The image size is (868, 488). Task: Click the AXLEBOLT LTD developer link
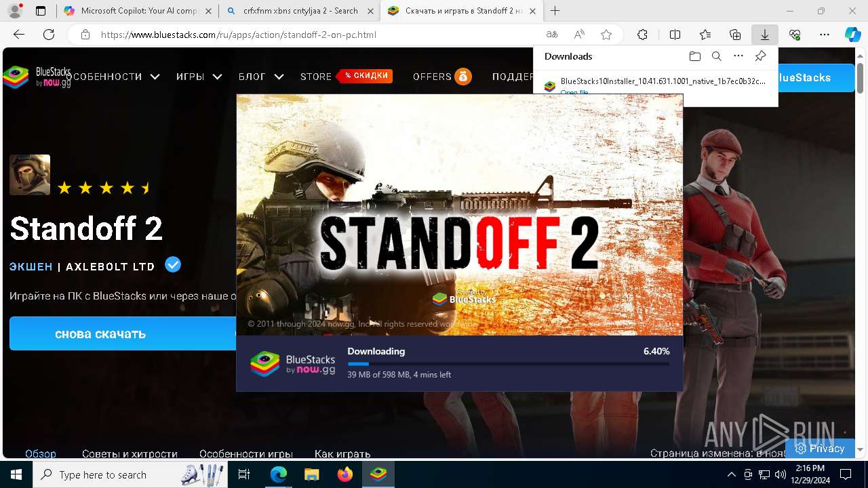coord(111,267)
